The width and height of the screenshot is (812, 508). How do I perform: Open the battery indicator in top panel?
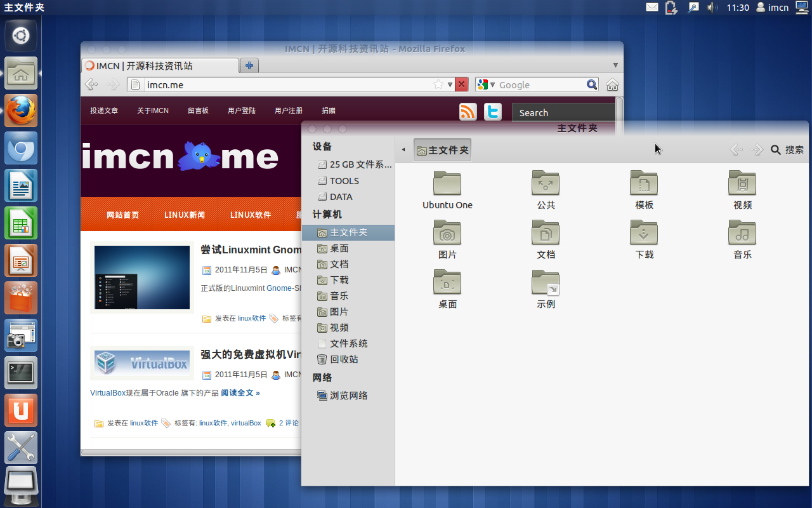(x=672, y=8)
